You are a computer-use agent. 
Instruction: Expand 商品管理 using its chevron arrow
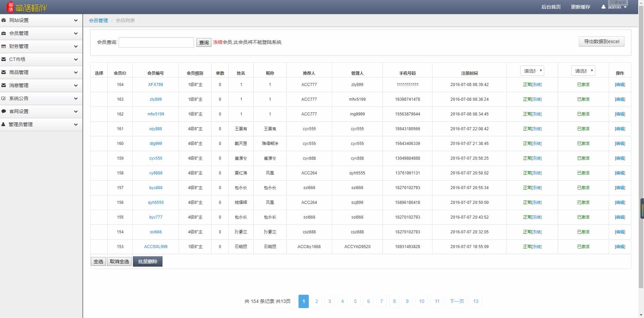pos(76,72)
